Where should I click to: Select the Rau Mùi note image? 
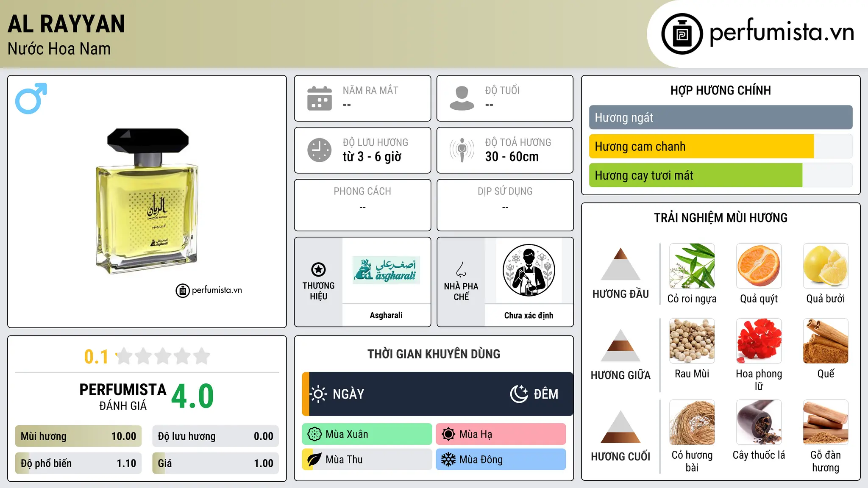tap(692, 341)
